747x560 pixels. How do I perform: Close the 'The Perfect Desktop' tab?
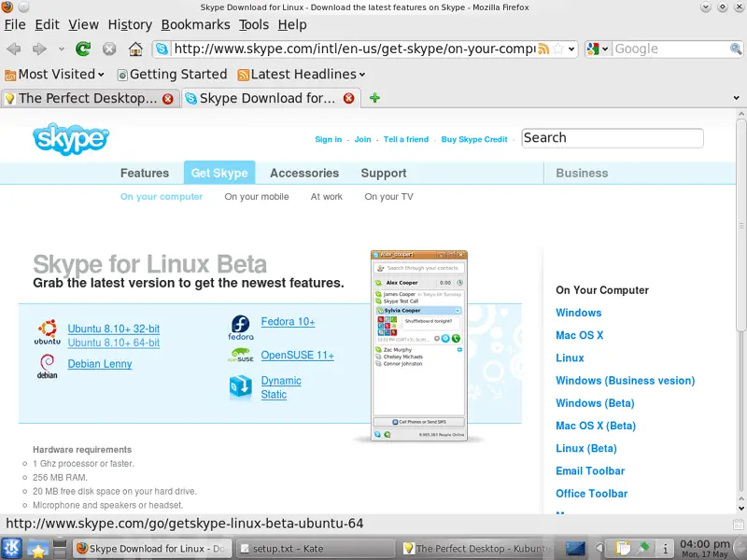point(168,99)
